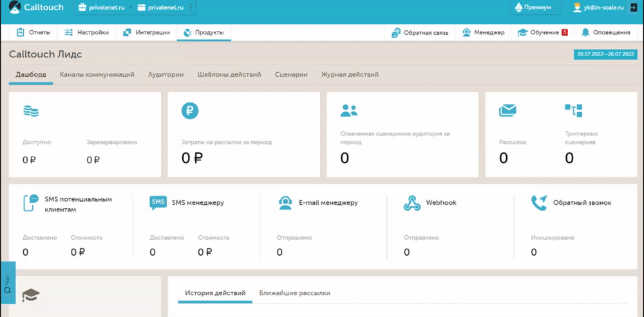Select the История действий tab
This screenshot has width=644, height=317.
point(215,293)
